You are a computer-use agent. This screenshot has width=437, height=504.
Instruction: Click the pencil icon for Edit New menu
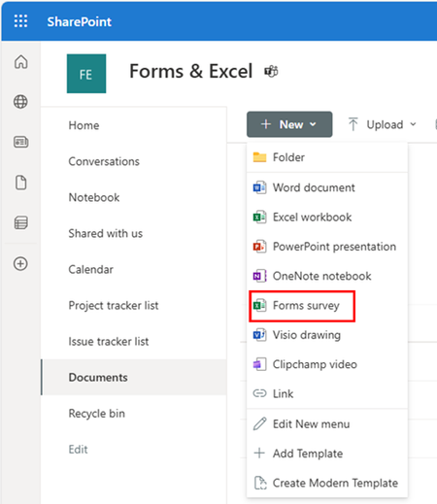(259, 423)
